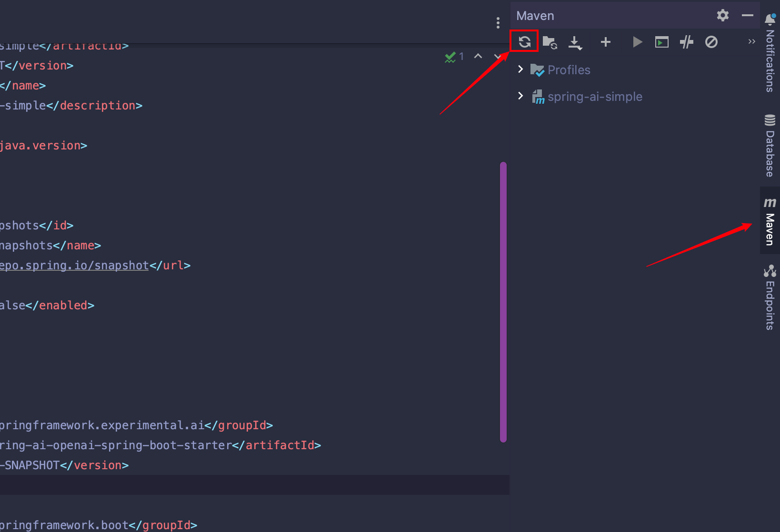
Task: Toggle Skip Tests mode
Action: 711,42
